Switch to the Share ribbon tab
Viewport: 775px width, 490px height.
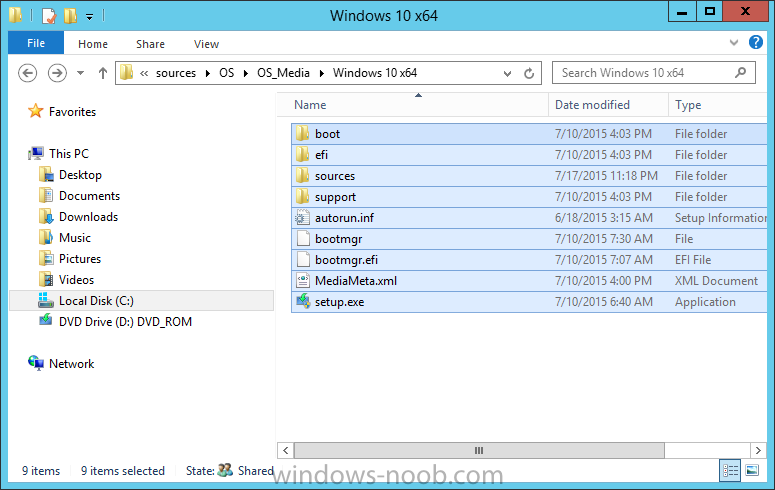pyautogui.click(x=150, y=44)
